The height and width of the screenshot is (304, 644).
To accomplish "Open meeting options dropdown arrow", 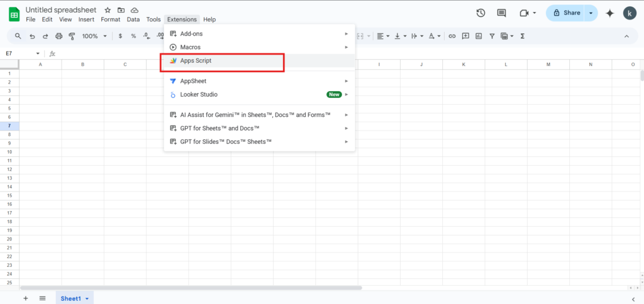I will tap(535, 13).
